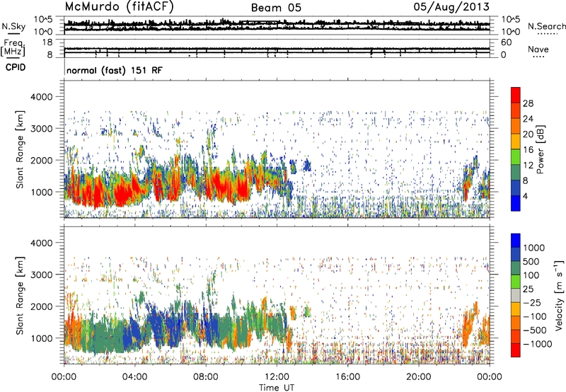Click the CPID label
Viewport: 566px width, 392px height.
(x=16, y=67)
